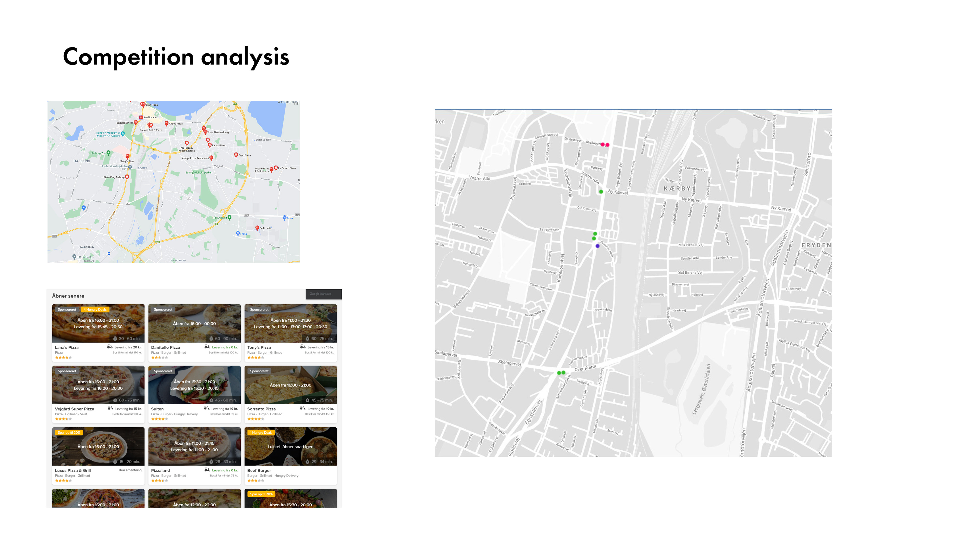Open the Danitello Pizza restaurant card
The width and height of the screenshot is (980, 551).
(x=194, y=333)
